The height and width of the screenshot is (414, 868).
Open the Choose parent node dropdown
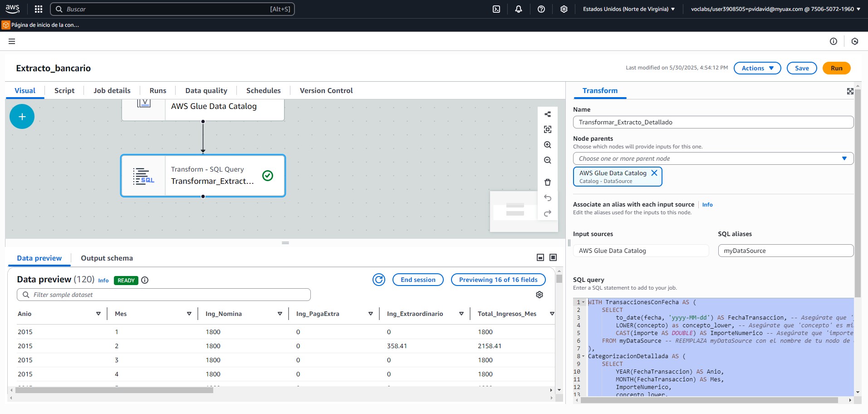pos(713,158)
